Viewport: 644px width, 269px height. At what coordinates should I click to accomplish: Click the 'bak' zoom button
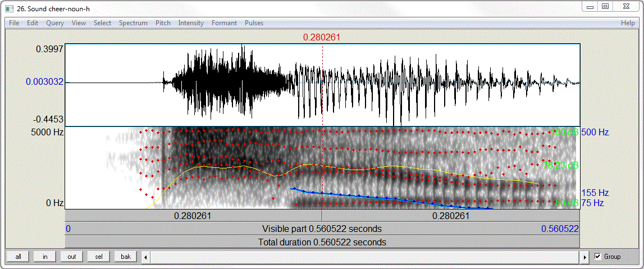click(x=126, y=257)
